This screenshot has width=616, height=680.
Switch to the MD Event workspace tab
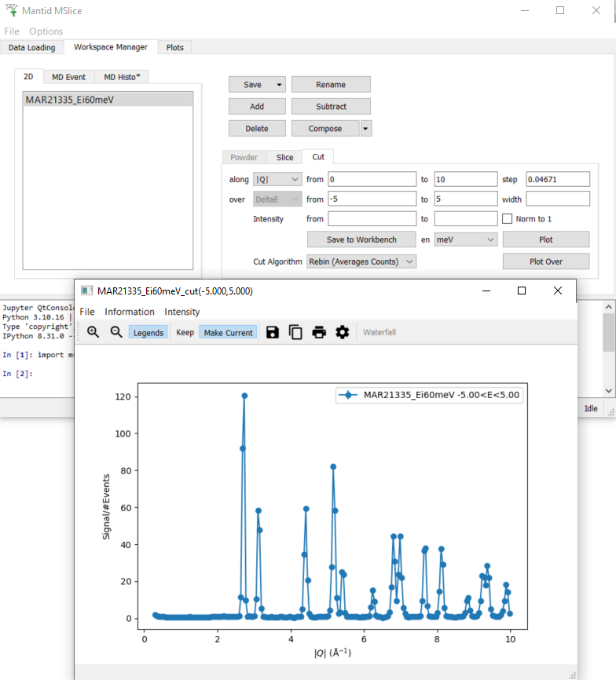[x=68, y=77]
